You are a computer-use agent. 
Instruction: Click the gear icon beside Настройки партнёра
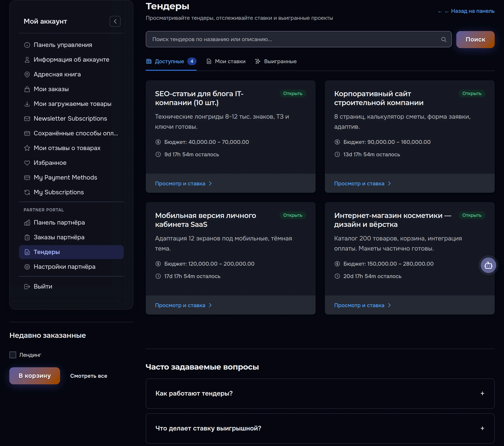pyautogui.click(x=27, y=267)
